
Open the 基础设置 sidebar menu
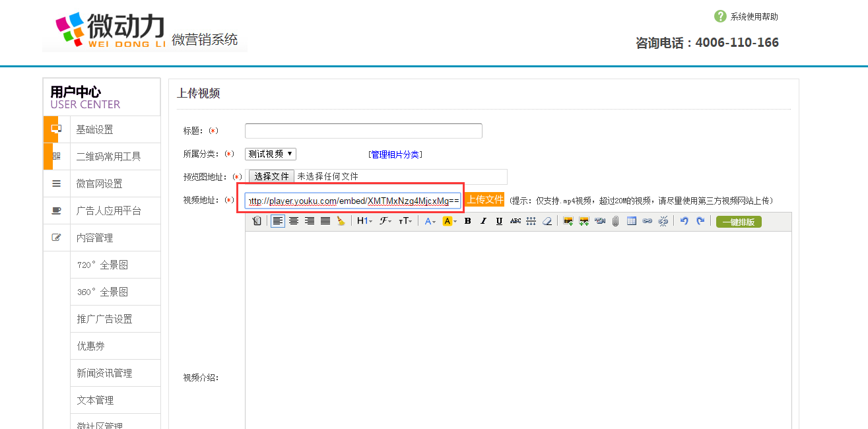tap(94, 129)
